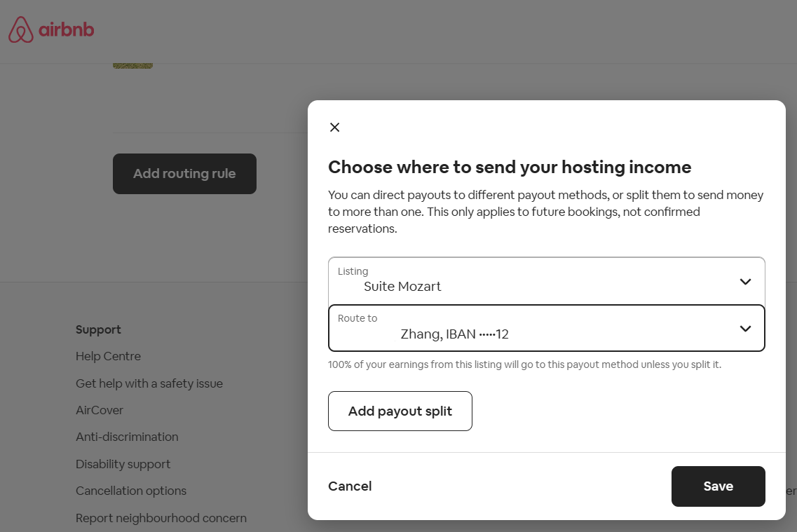Open the Help Centre link
Image resolution: width=797 pixels, height=532 pixels.
pos(108,356)
